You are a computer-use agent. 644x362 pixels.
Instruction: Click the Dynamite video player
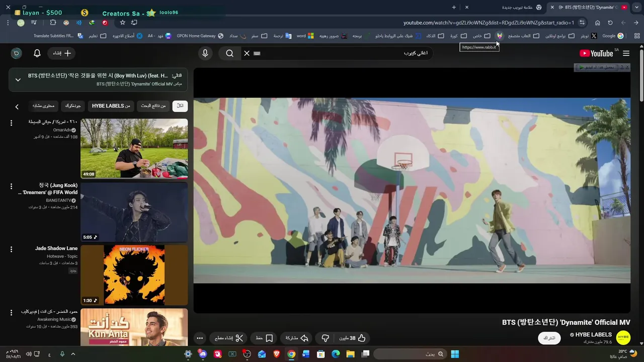[412, 191]
